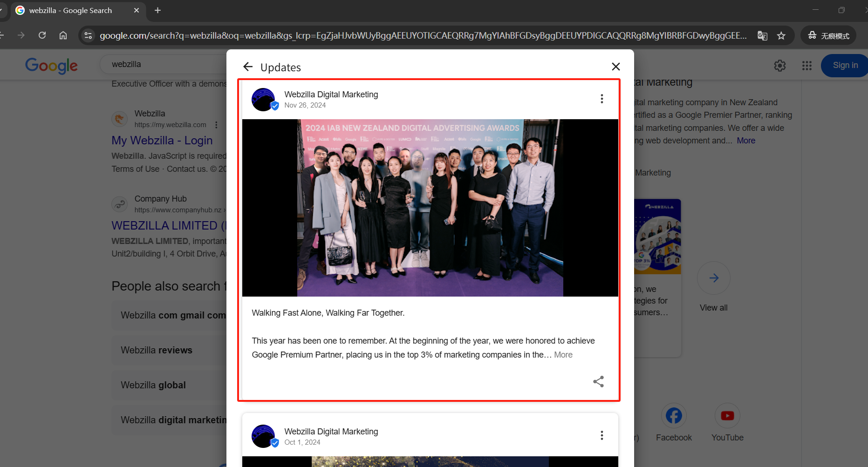Click the View all arrow button
Screen dimensions: 868x467
(714, 278)
